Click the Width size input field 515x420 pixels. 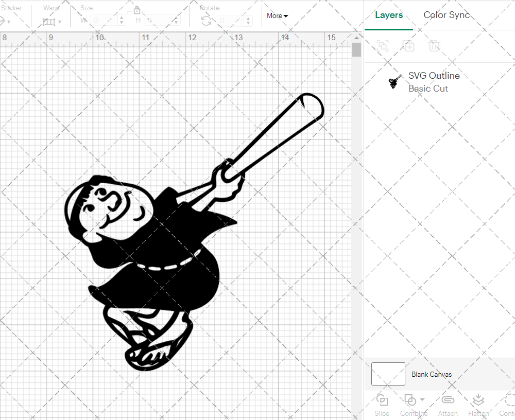(103, 21)
